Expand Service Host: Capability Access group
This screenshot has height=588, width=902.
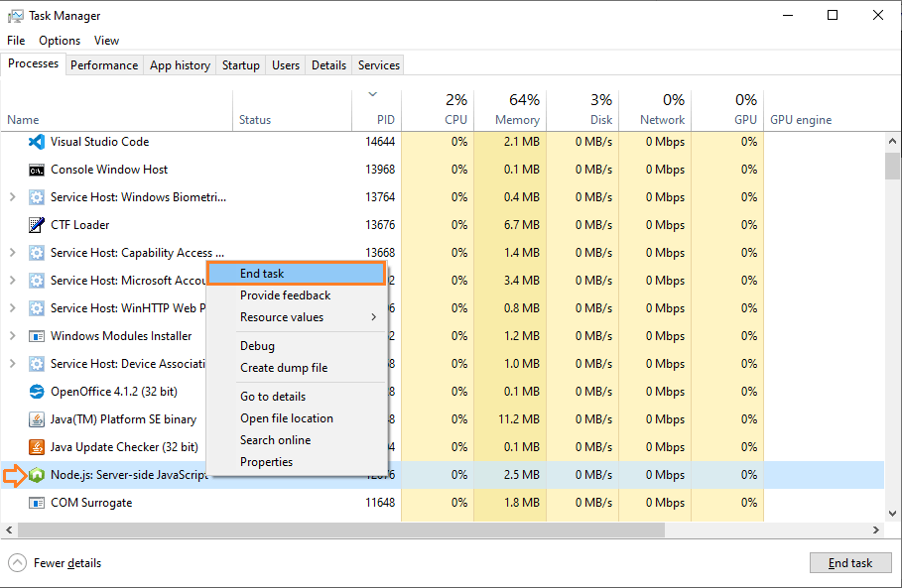click(13, 252)
